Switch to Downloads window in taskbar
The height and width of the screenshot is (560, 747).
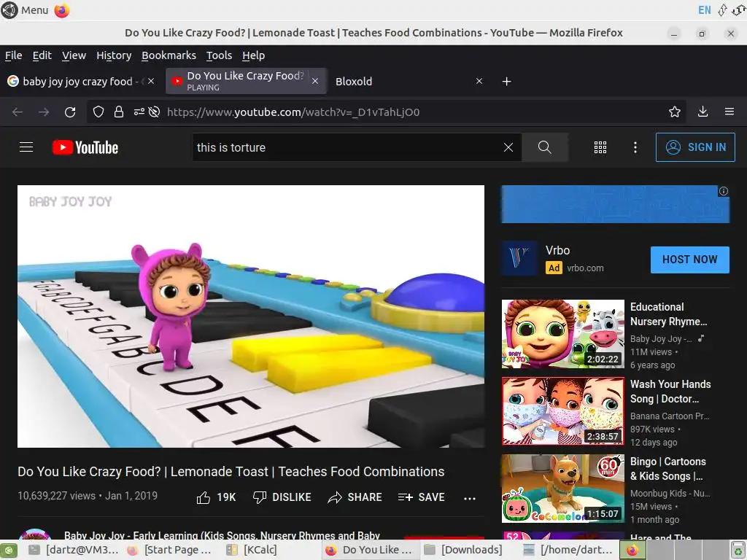[x=463, y=550]
